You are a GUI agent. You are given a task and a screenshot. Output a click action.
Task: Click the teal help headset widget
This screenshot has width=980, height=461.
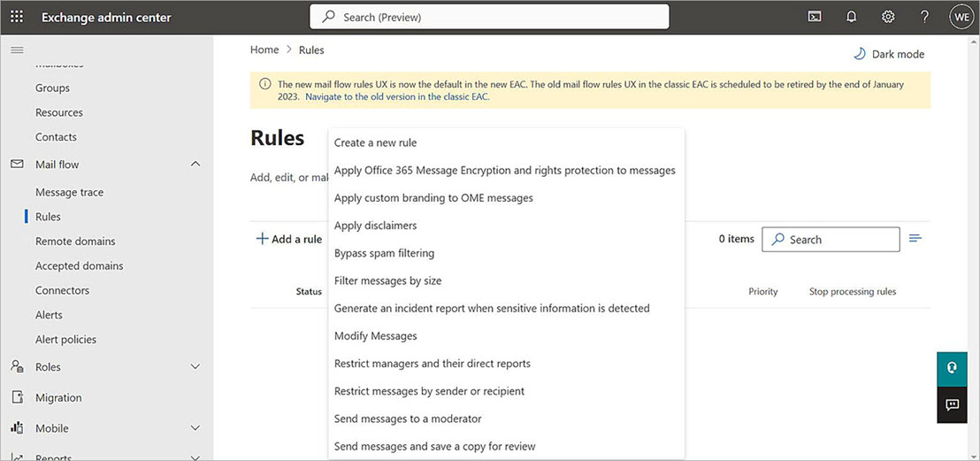(x=952, y=368)
